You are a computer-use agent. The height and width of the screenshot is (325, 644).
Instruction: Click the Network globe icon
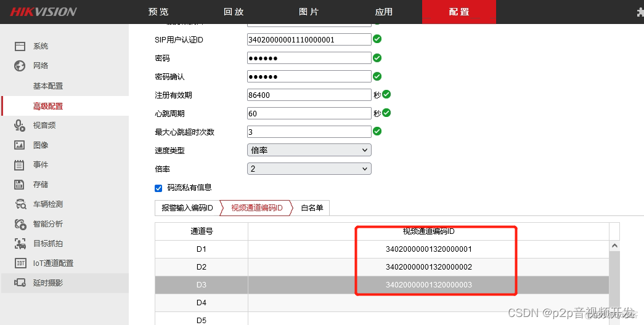[20, 66]
